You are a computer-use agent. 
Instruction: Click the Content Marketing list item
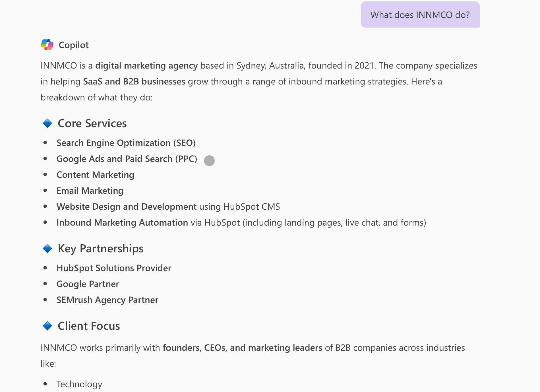pos(95,175)
